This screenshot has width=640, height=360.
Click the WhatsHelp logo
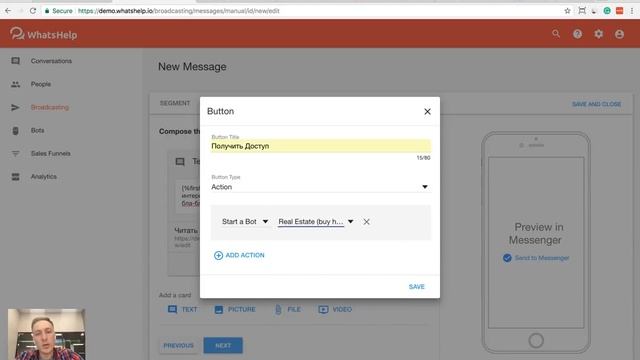pyautogui.click(x=44, y=34)
